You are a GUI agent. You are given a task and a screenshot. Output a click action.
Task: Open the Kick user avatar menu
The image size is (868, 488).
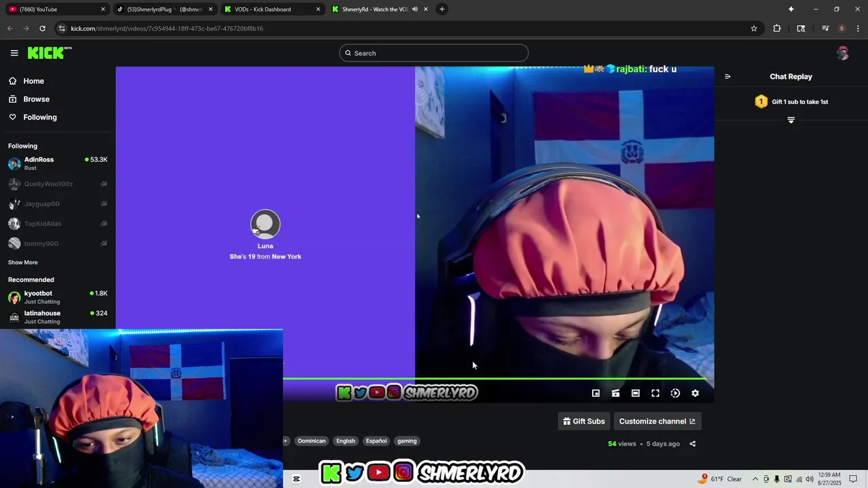(x=843, y=54)
